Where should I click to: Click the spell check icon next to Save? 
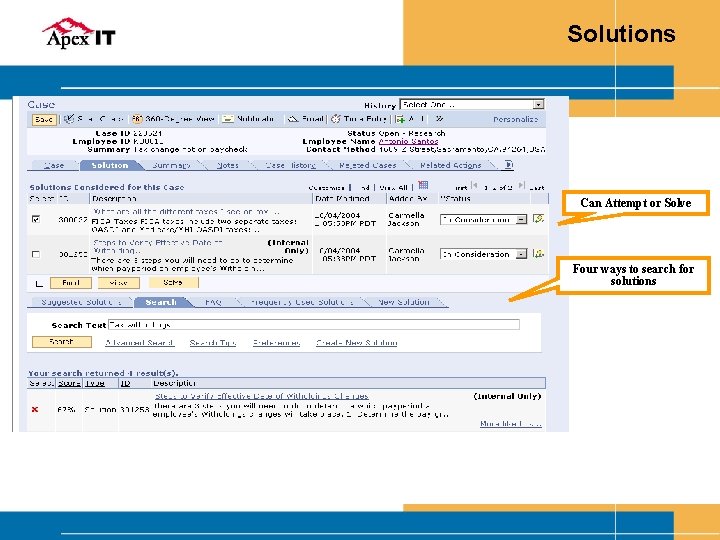click(x=69, y=119)
